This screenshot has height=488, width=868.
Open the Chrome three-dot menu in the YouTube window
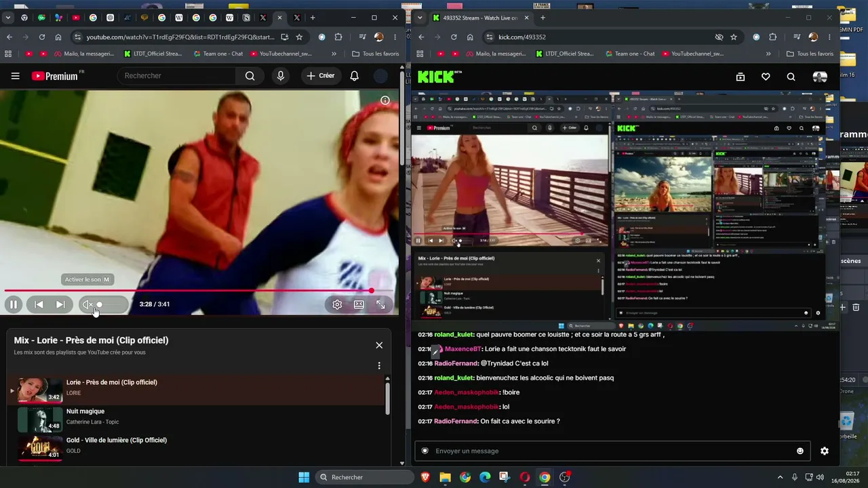(395, 37)
